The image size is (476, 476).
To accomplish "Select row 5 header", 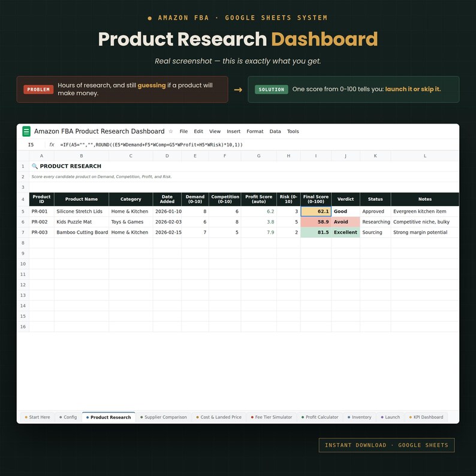I will pos(23,211).
